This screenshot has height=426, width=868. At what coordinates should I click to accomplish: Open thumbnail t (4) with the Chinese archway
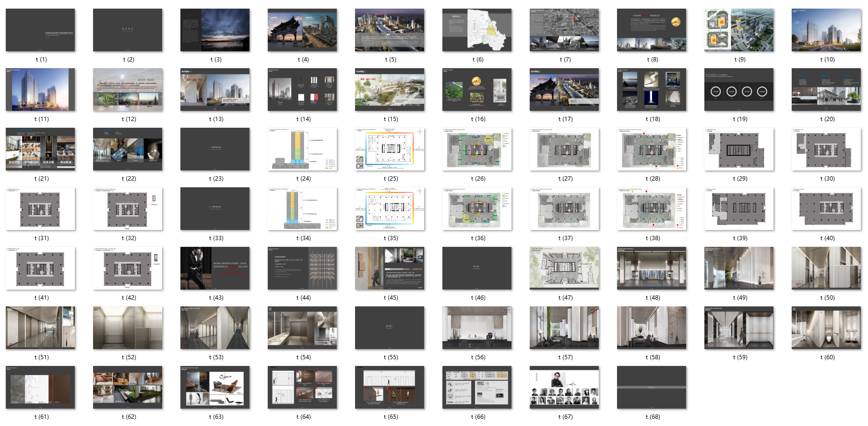tap(302, 30)
